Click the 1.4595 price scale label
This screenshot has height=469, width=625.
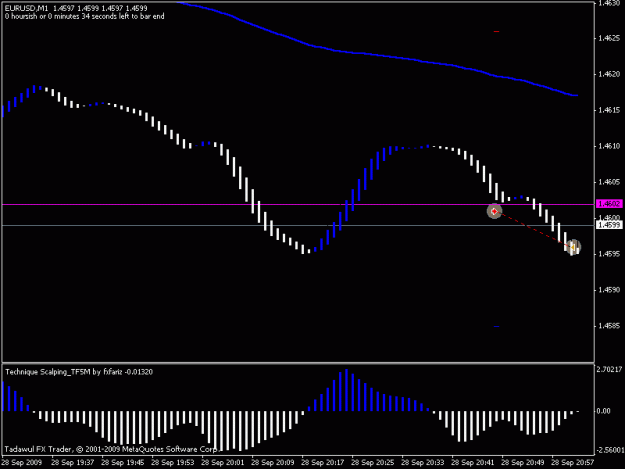tap(609, 254)
